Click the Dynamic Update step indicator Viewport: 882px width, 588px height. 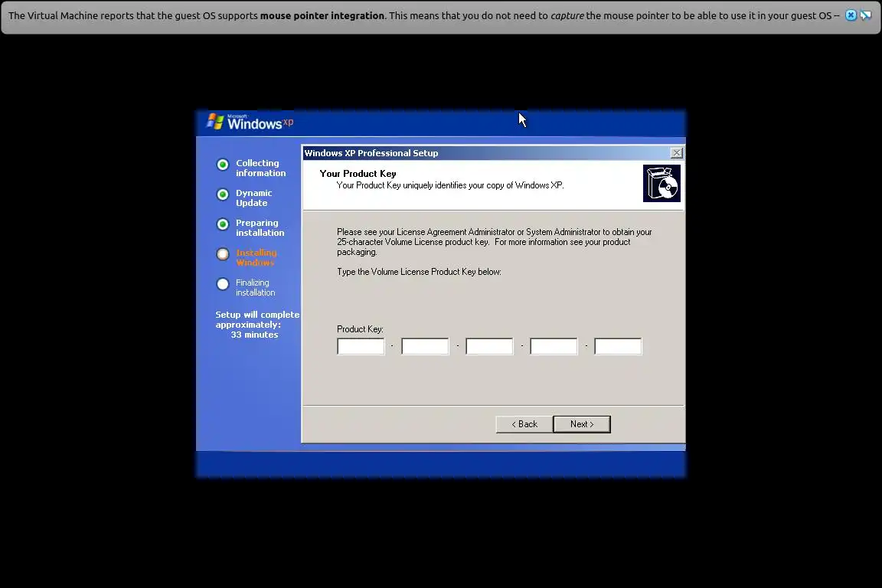[223, 194]
